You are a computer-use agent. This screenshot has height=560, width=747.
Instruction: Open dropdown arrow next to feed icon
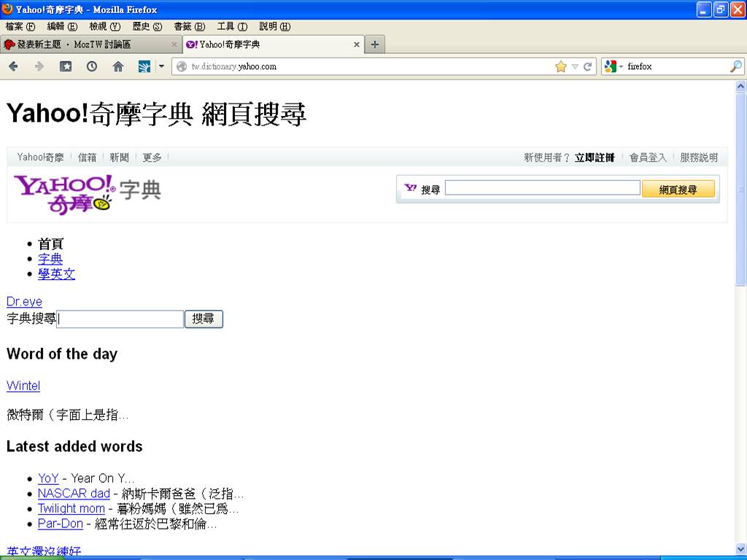click(161, 66)
